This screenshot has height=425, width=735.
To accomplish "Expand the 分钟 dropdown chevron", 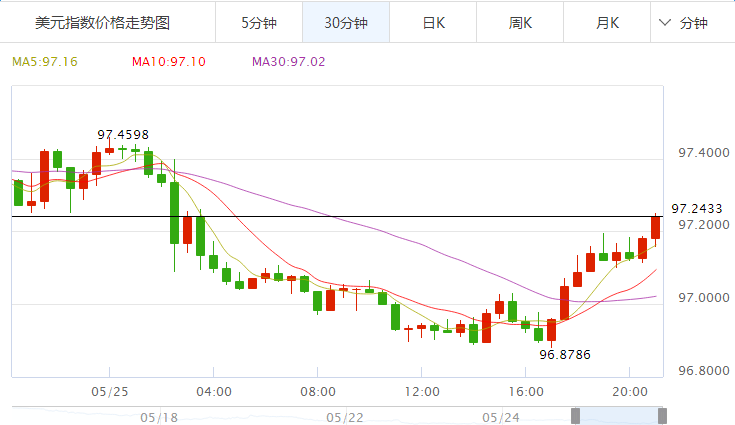I will (x=666, y=22).
